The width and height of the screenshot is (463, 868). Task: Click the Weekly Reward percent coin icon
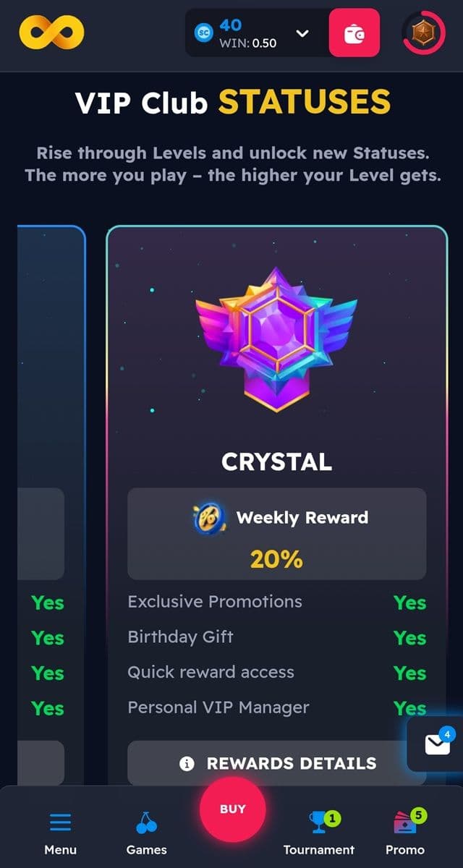(206, 518)
